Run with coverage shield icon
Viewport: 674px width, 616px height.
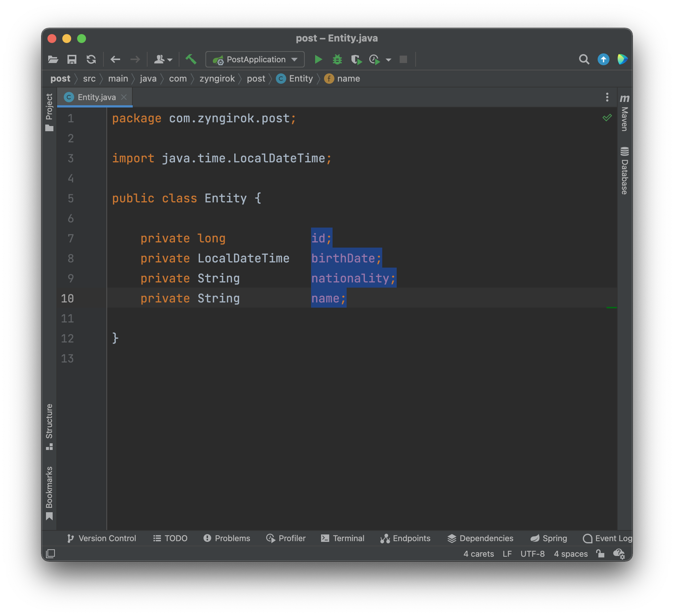tap(357, 59)
